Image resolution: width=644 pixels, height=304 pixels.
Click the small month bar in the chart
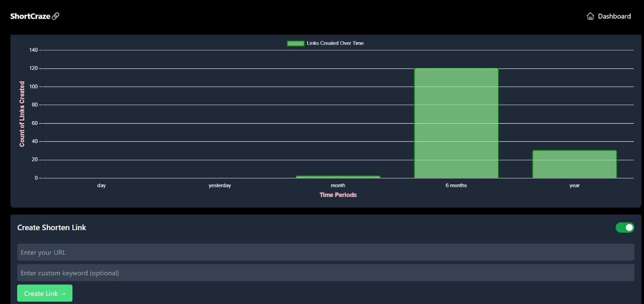338,177
